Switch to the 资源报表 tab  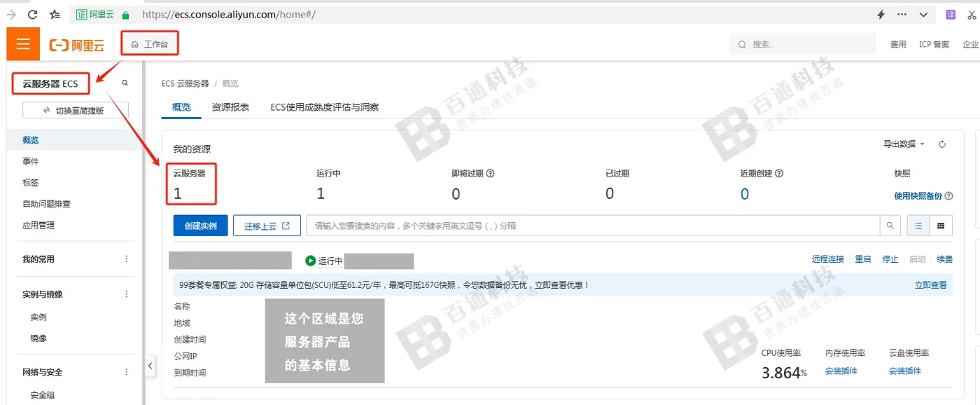(x=230, y=107)
